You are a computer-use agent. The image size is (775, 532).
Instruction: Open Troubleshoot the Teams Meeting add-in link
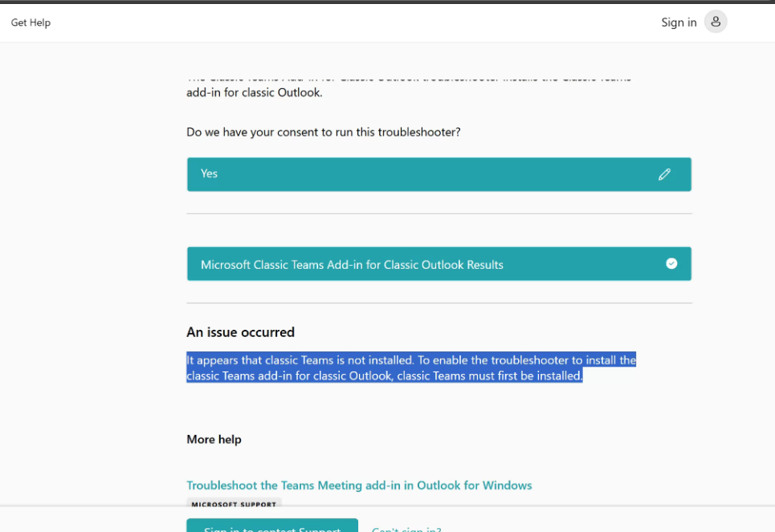(359, 485)
